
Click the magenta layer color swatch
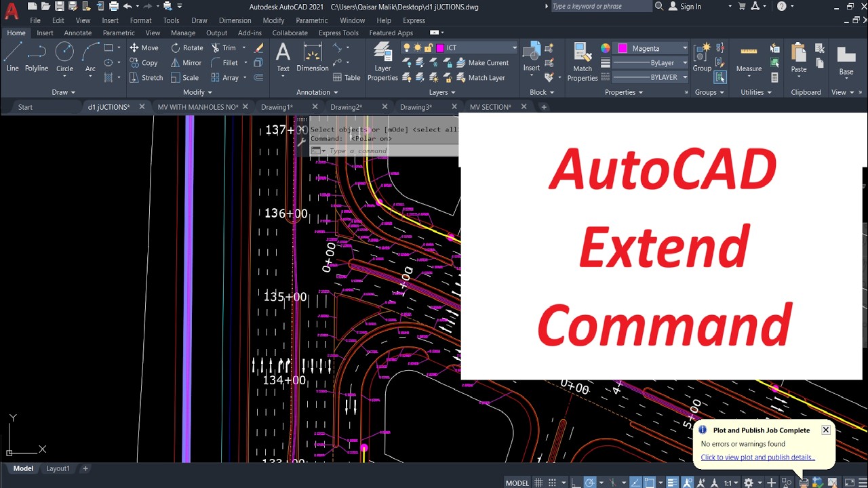[440, 48]
